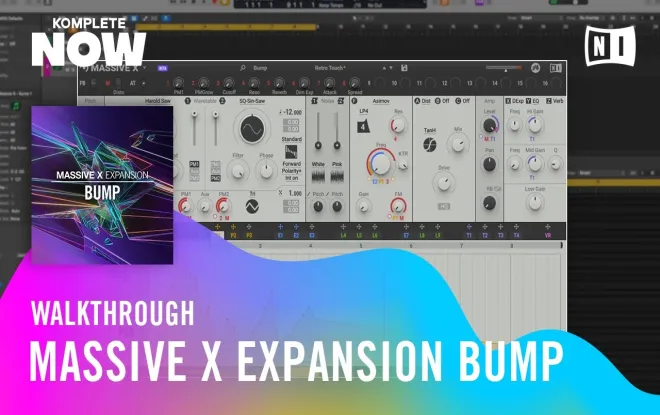The width and height of the screenshot is (660, 415).
Task: Click the modulation assign crosshair above VR
Action: click(548, 227)
